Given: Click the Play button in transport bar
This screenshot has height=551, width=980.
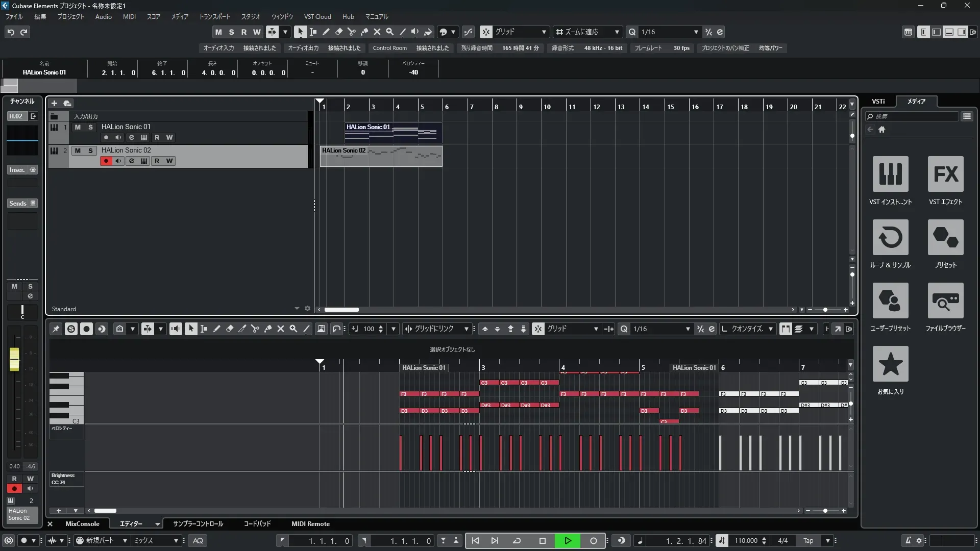Looking at the screenshot, I should (x=568, y=541).
